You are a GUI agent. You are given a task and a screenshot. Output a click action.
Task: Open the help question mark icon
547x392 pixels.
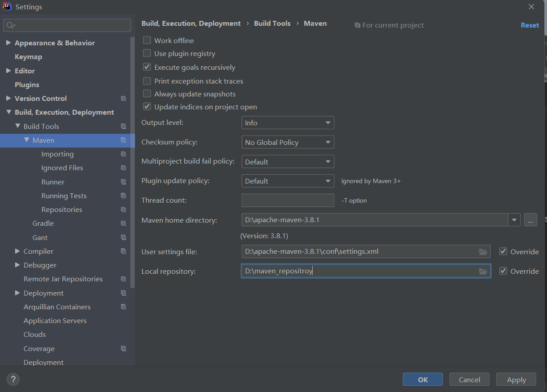[x=13, y=379]
